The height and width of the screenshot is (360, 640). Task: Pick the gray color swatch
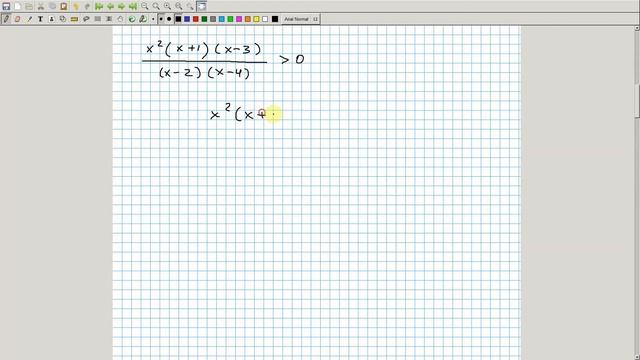[213, 19]
